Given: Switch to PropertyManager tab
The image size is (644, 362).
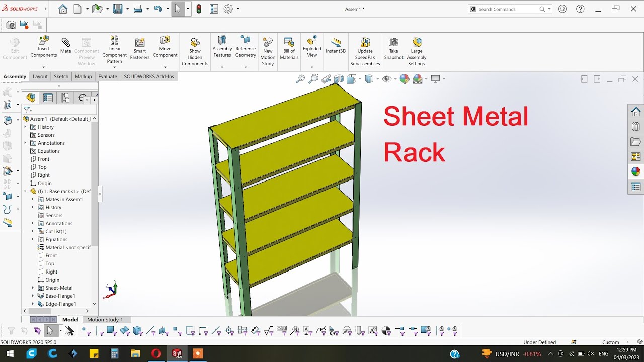Looking at the screenshot, I should click(x=48, y=98).
